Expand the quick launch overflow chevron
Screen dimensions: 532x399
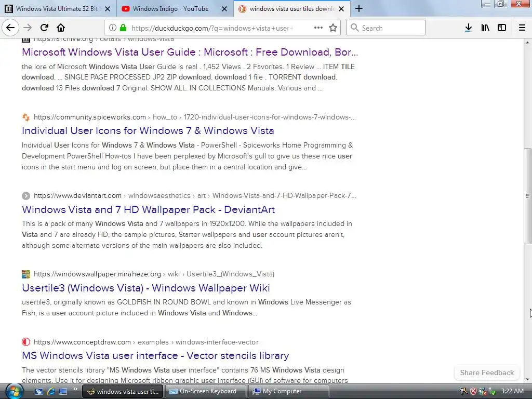coord(75,389)
